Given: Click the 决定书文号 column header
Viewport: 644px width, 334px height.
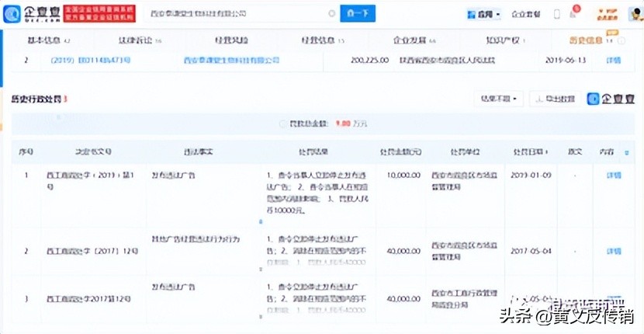Looking at the screenshot, I should point(93,152).
